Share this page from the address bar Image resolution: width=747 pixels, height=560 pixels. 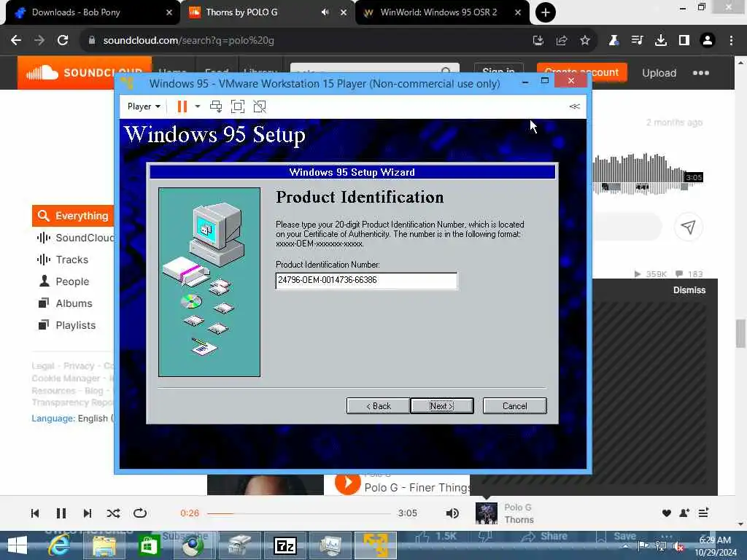coord(562,41)
